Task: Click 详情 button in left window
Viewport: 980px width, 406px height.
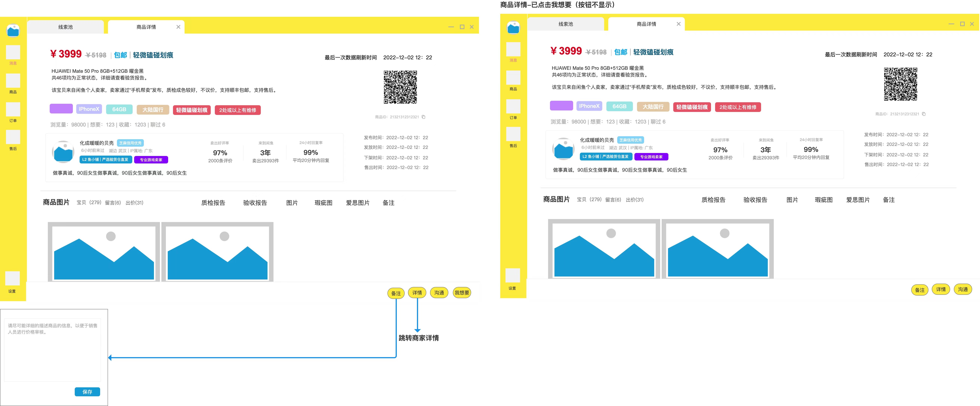Action: tap(417, 293)
